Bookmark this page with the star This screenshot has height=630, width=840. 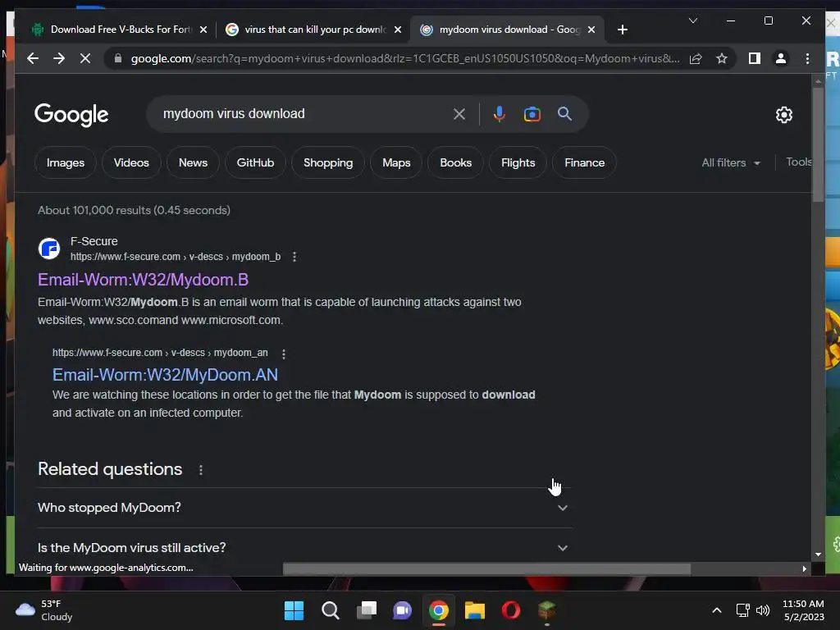click(722, 58)
